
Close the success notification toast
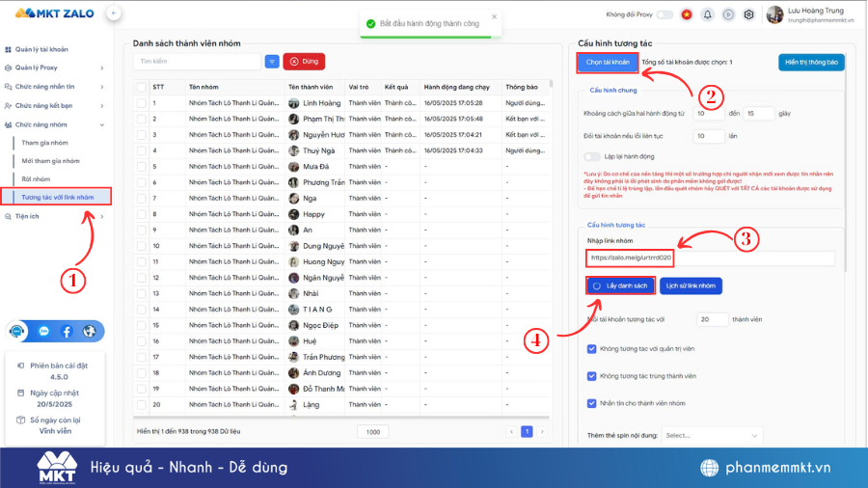(495, 16)
